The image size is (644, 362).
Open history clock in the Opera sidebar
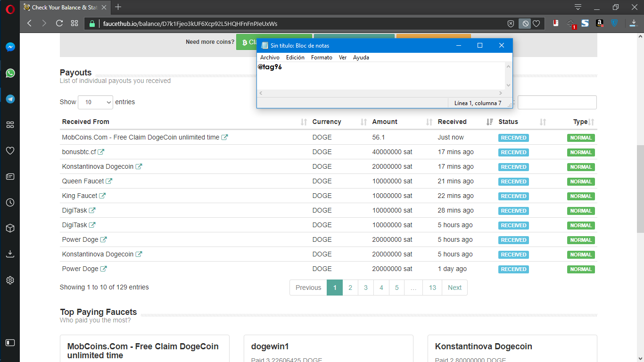10,203
